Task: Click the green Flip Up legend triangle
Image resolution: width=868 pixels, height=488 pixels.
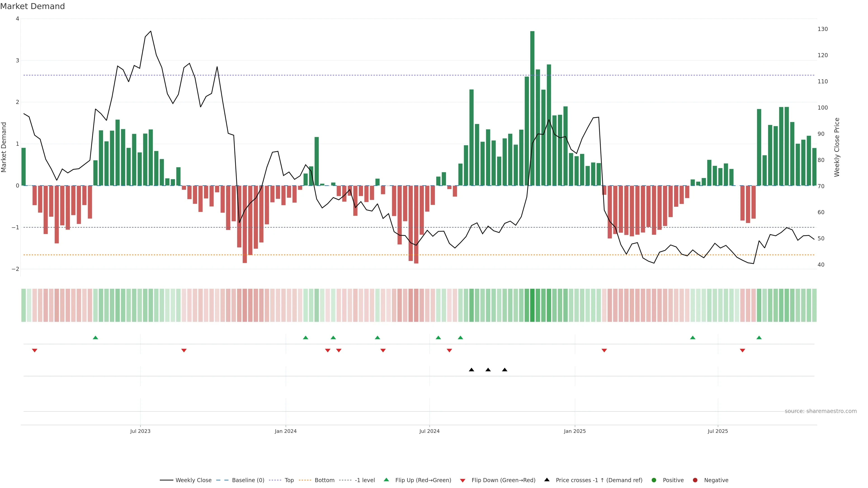Action: click(x=387, y=480)
